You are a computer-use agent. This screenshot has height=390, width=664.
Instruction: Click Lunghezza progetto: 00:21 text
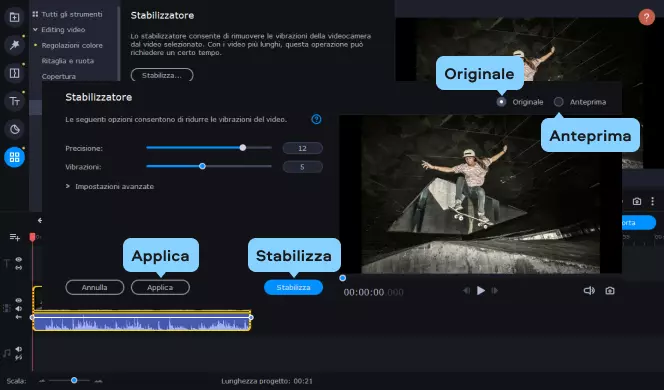[x=267, y=381]
